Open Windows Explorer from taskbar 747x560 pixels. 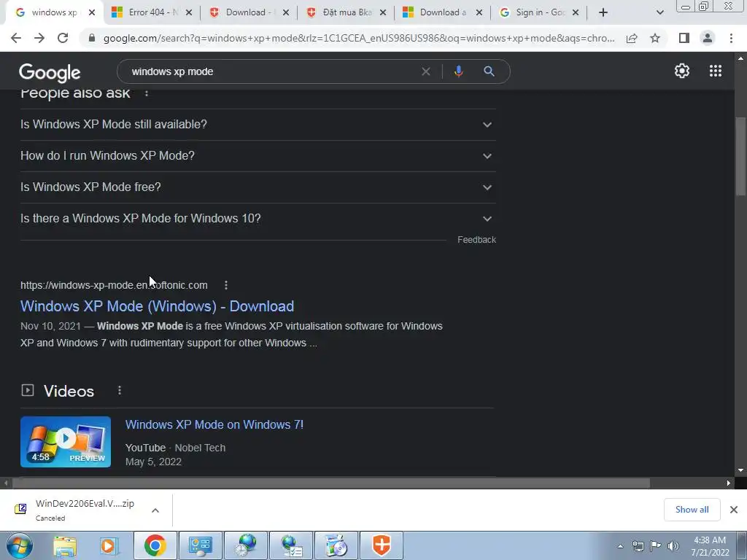click(65, 545)
